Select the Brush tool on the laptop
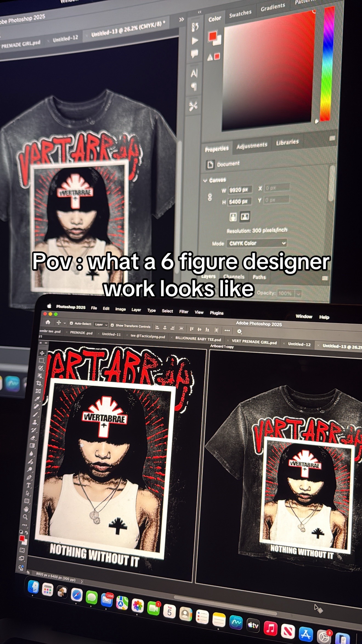Viewport: 362px width, 644px height. (36, 414)
